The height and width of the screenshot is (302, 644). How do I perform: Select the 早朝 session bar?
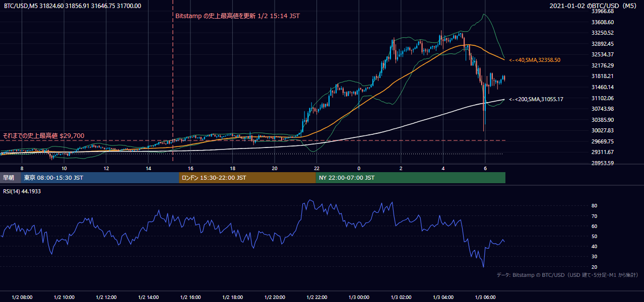click(11, 178)
